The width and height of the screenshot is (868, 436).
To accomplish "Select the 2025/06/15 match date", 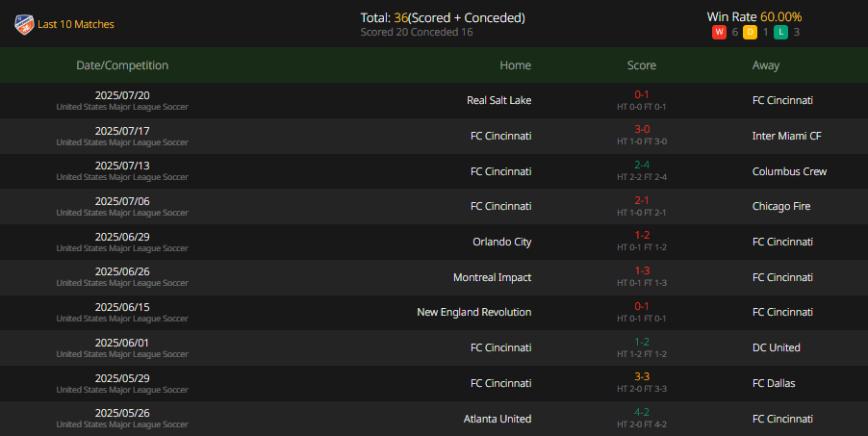I will 122,307.
